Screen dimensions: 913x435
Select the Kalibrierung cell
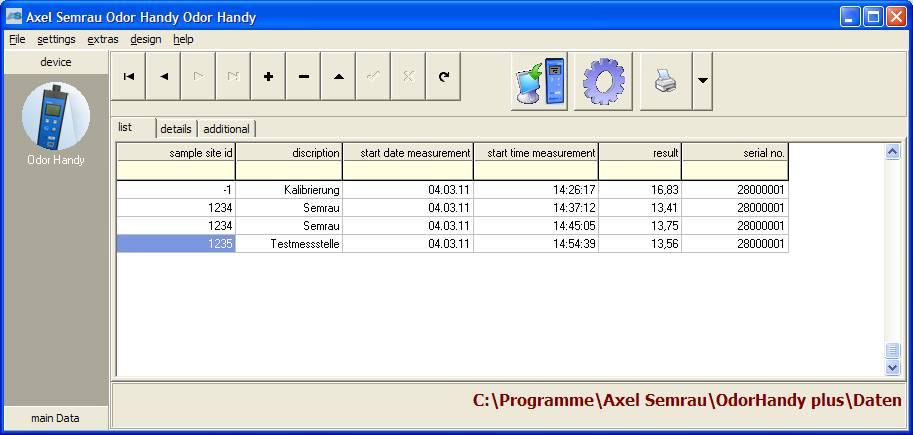tap(289, 190)
